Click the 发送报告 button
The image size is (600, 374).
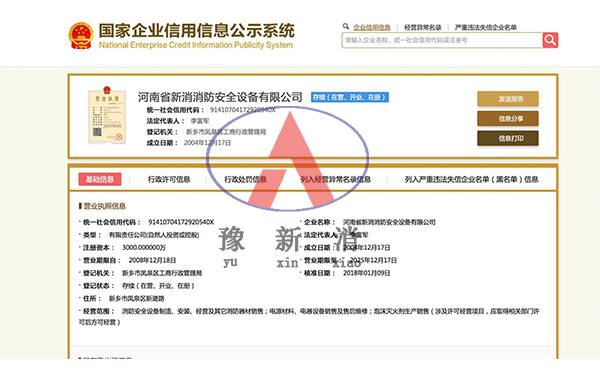click(x=508, y=99)
